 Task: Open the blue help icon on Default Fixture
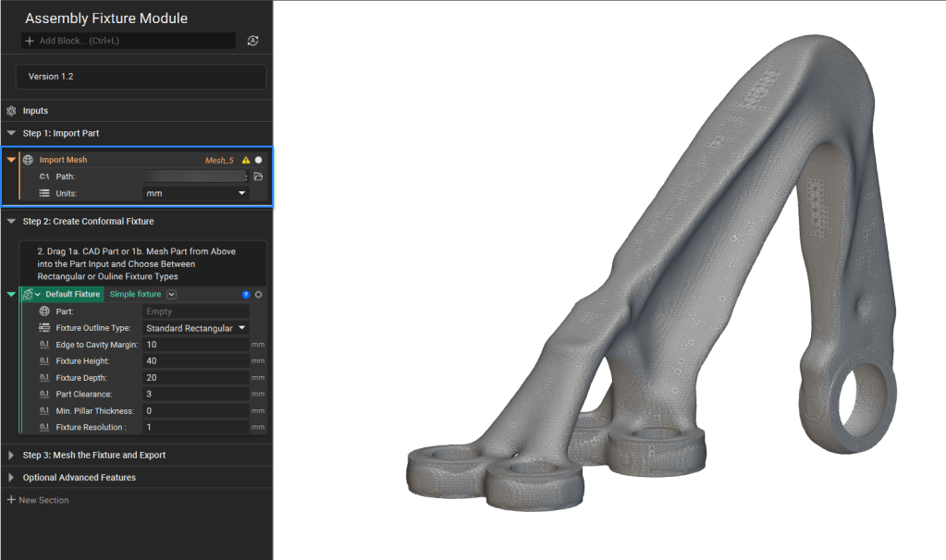click(246, 295)
